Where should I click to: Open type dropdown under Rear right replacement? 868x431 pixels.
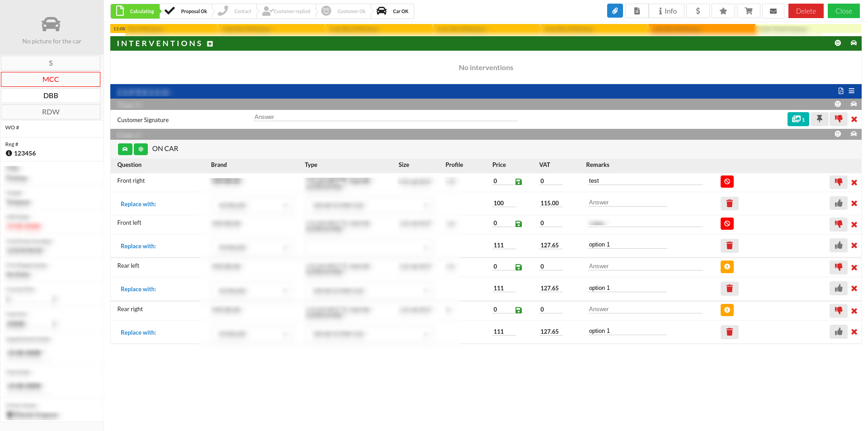(x=370, y=334)
